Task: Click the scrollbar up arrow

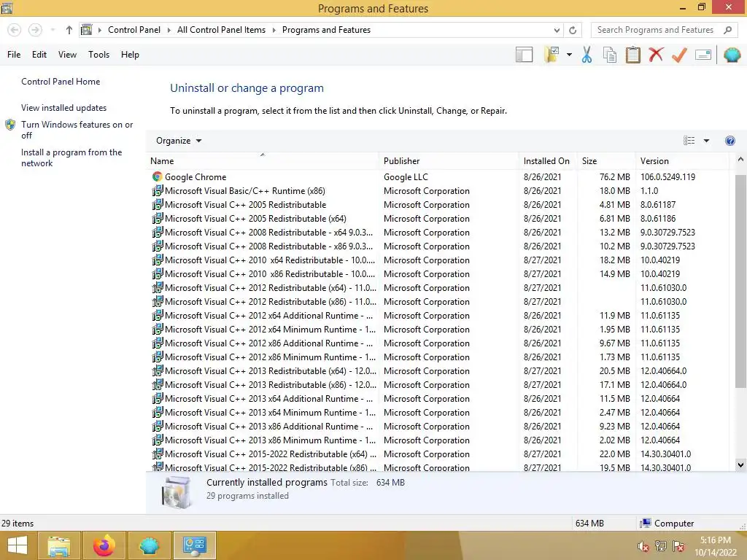Action: tap(740, 160)
